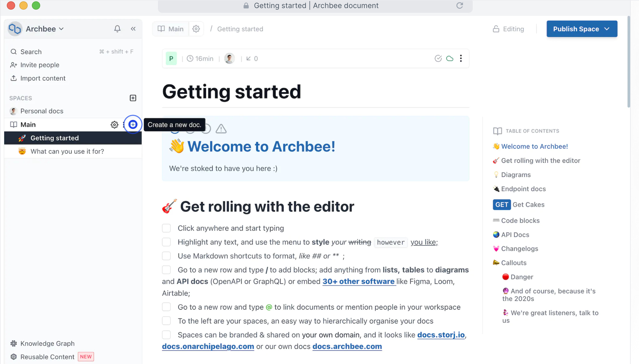Viewport: 639px width, 364px height.
Task: Jump to Welcome to Archbee! in contents
Action: coord(534,146)
